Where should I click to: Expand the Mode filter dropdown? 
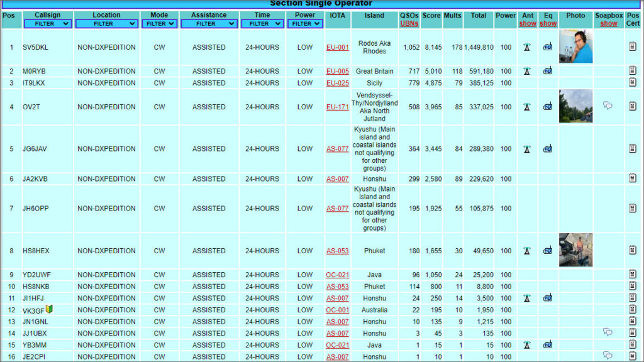tap(159, 24)
